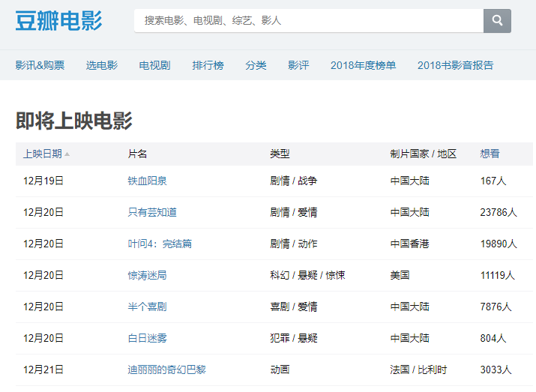This screenshot has height=392, width=536.
Task: Open the 选电影 nav item
Action: 101,65
